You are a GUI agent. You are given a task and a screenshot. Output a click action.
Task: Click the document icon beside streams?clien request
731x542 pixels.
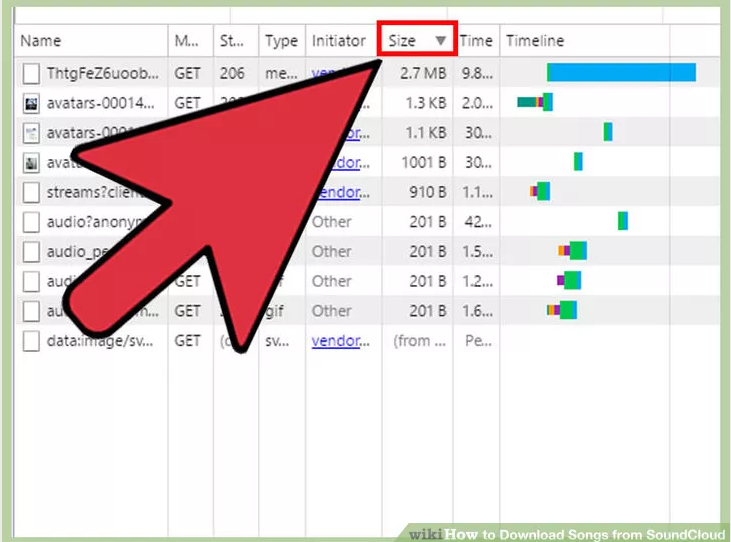click(x=31, y=192)
